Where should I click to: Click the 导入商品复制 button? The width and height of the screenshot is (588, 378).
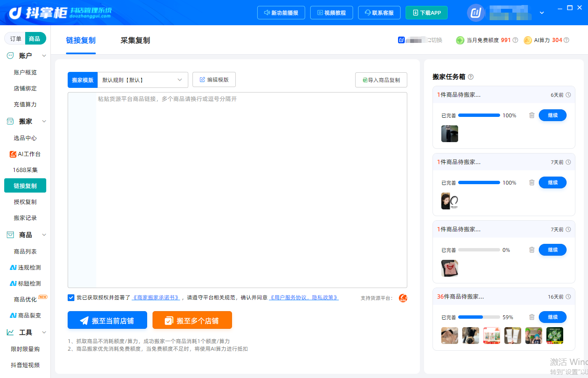tap(381, 80)
